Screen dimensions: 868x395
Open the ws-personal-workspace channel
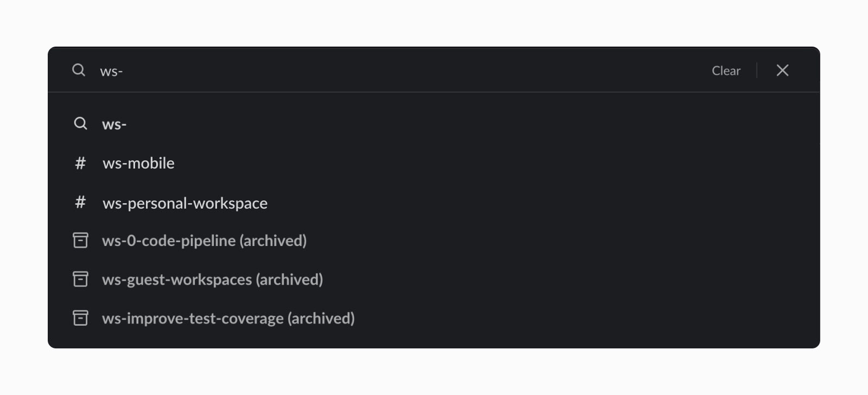point(433,203)
